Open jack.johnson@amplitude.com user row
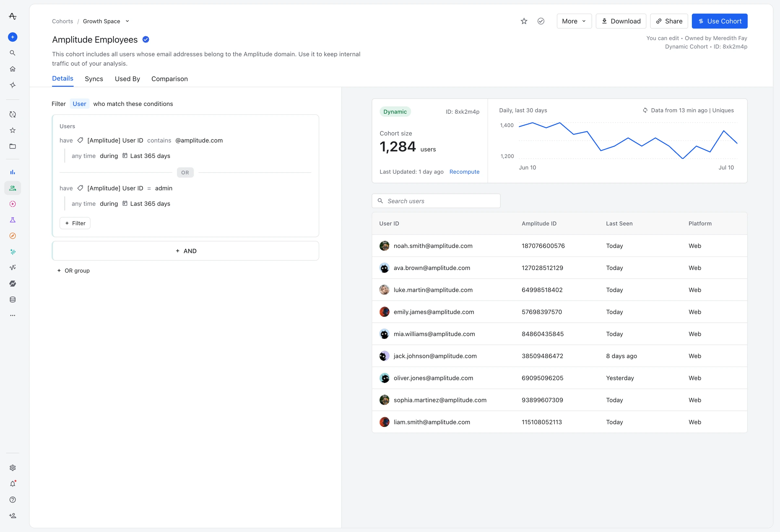The height and width of the screenshot is (532, 780). click(x=560, y=356)
